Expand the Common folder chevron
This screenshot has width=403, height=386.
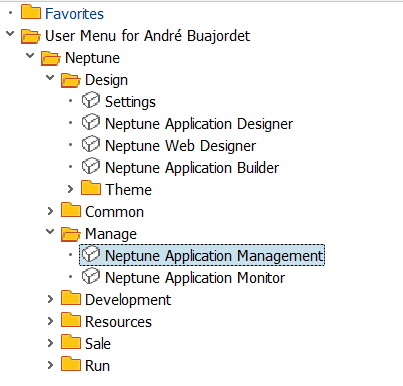click(x=50, y=211)
